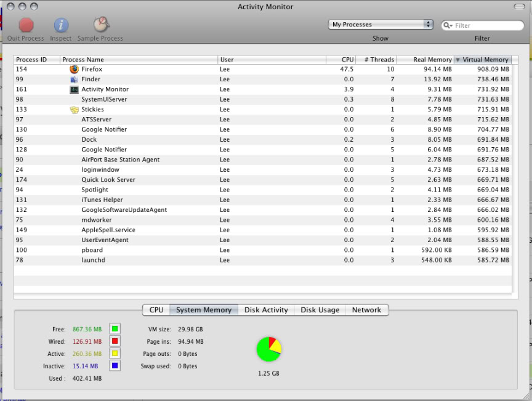Click the 94.94 MB page ins value
This screenshot has height=401, width=532.
tap(191, 342)
